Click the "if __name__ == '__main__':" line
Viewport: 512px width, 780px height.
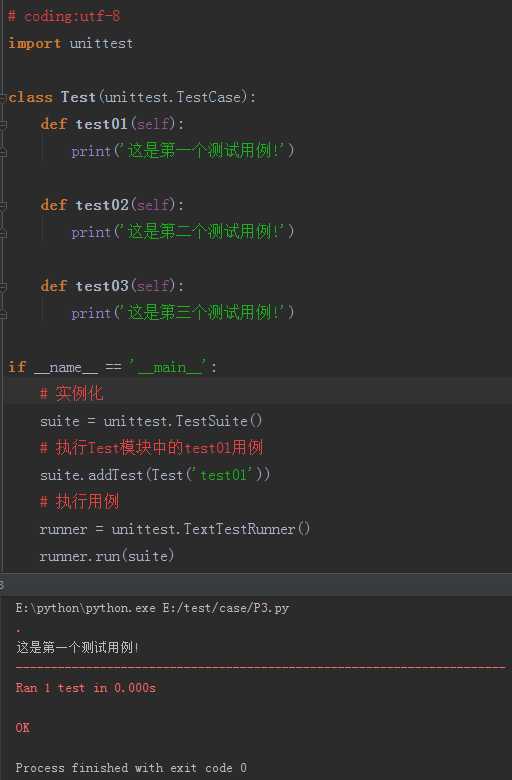click(112, 368)
